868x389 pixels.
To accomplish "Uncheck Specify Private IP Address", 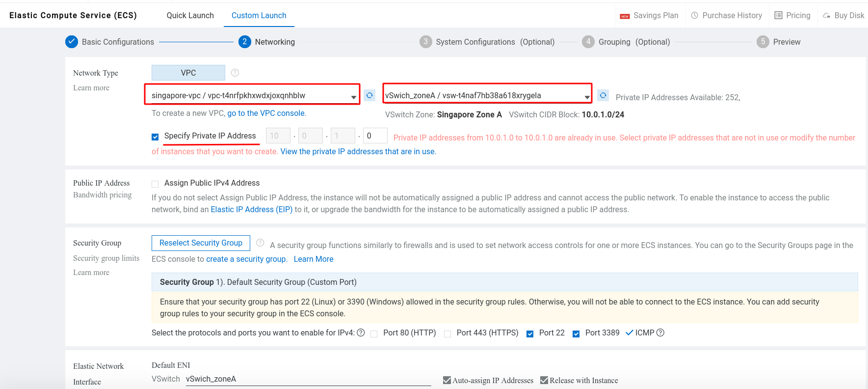I will [155, 137].
